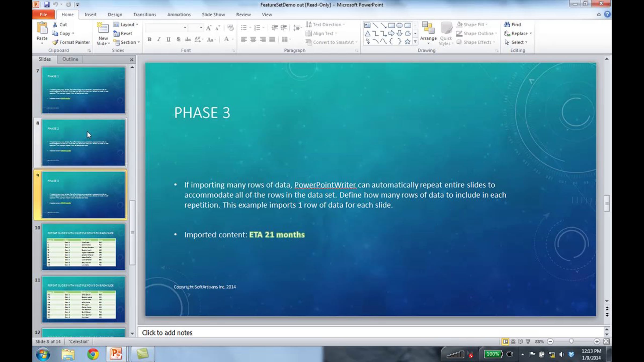
Task: Open Windows Start menu orb
Action: tap(43, 354)
